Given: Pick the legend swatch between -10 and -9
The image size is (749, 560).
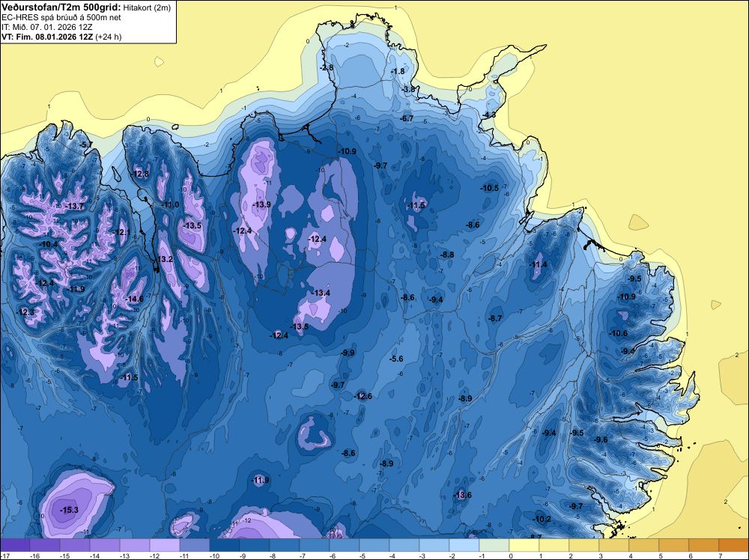Looking at the screenshot, I should click(225, 545).
